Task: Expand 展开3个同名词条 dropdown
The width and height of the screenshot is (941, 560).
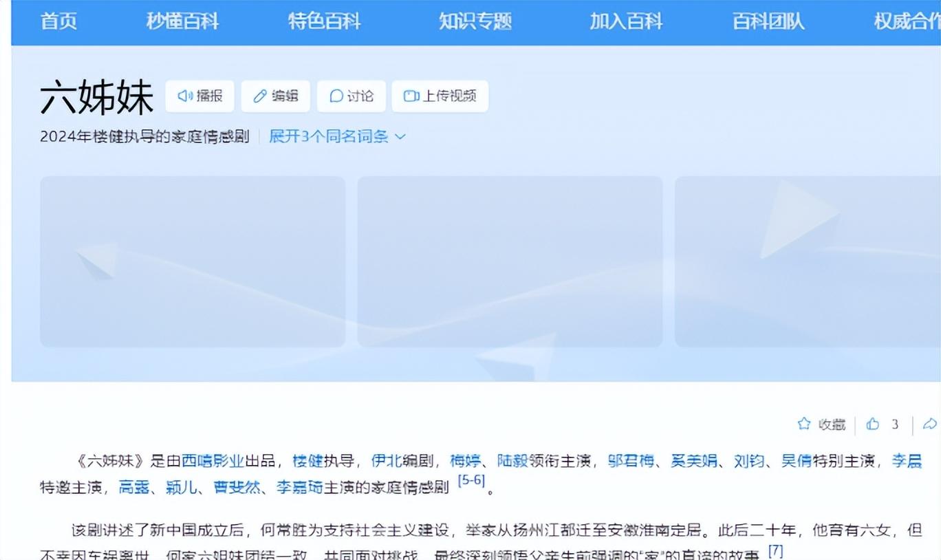Action: pos(337,136)
